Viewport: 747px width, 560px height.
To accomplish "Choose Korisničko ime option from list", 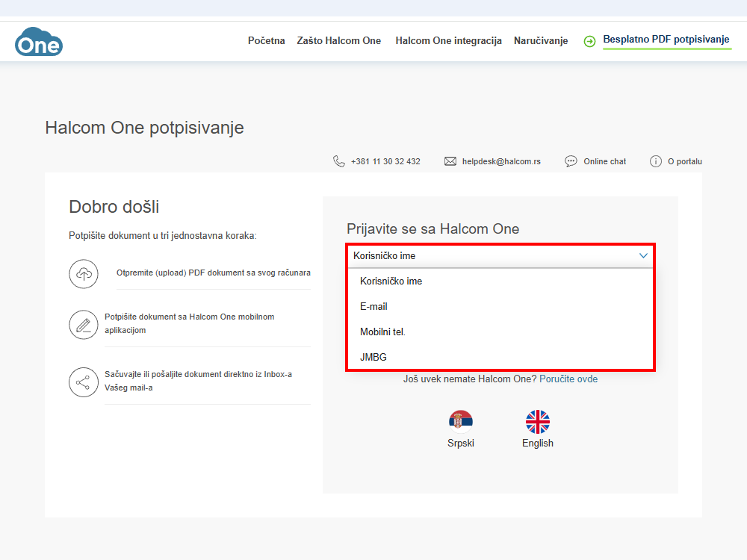I will tap(500, 281).
